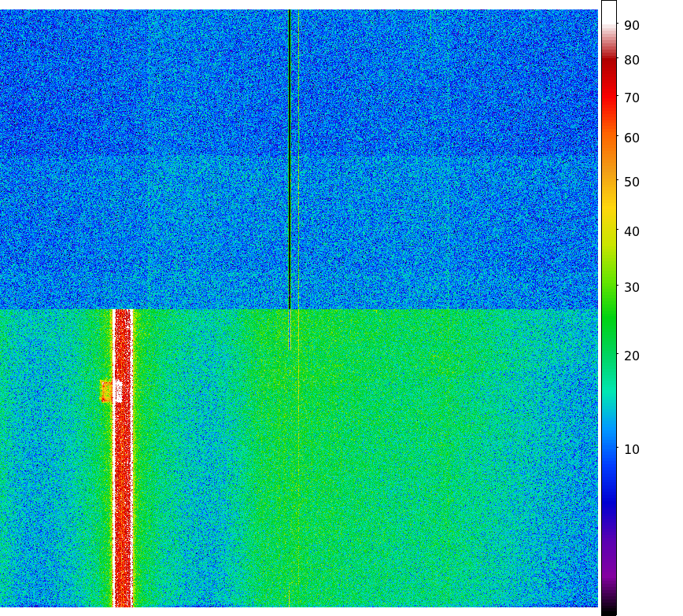Image resolution: width=683 pixels, height=616 pixels.
Task: Click the 60 colorbar tick label
Action: pyautogui.click(x=632, y=138)
